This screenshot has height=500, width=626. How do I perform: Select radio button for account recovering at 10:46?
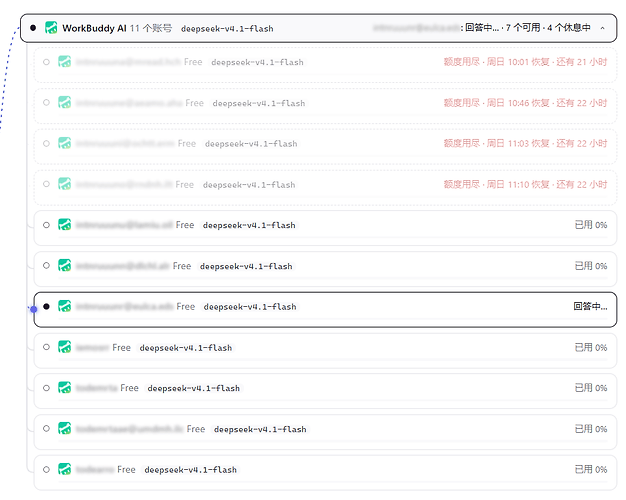46,103
